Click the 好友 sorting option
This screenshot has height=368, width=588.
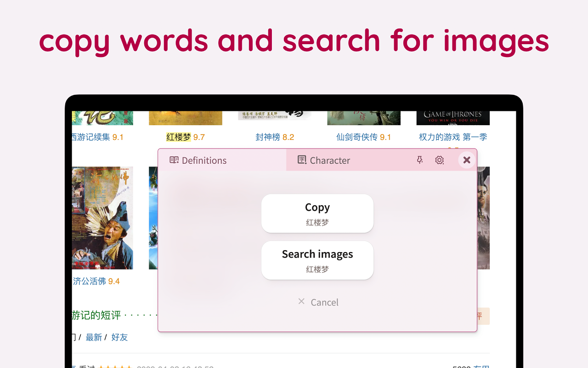[119, 337]
